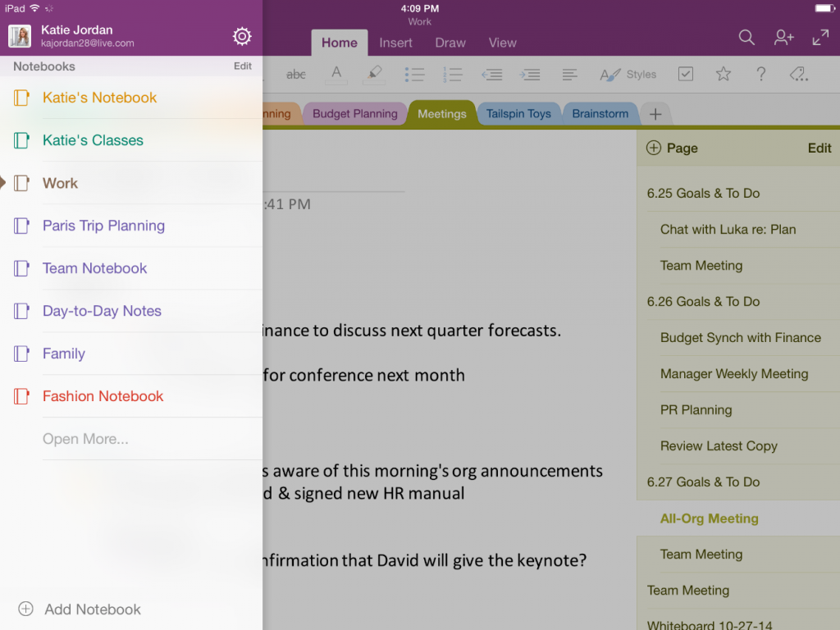Click the increase indent icon
The image size is (840, 630).
[530, 74]
